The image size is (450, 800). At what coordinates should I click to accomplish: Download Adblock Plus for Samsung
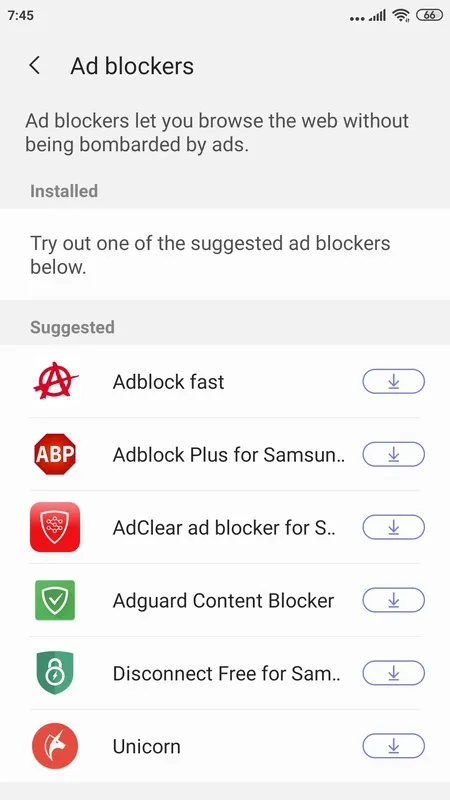tap(393, 454)
